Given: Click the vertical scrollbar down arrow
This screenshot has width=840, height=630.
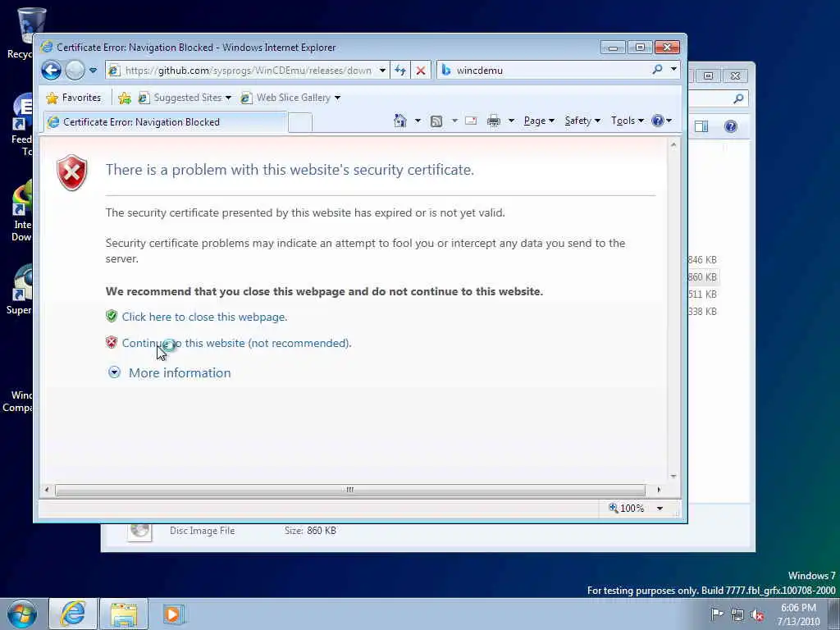Looking at the screenshot, I should point(673,477).
